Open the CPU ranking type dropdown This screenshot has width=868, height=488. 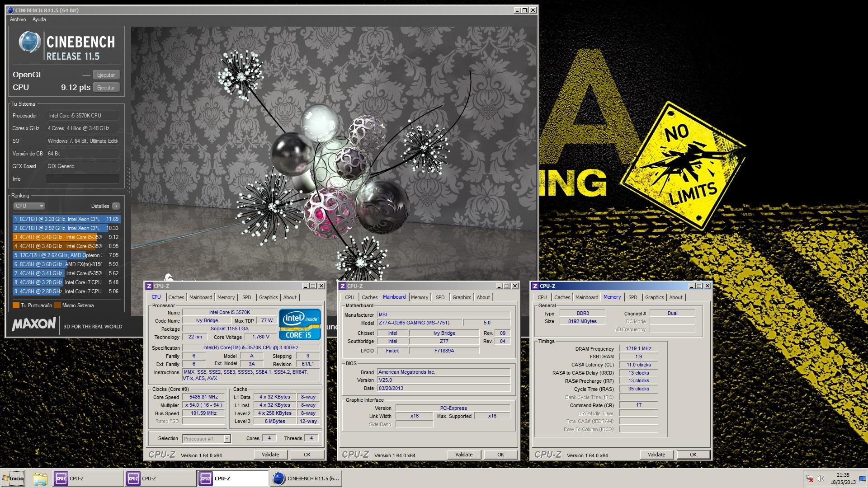(x=29, y=206)
